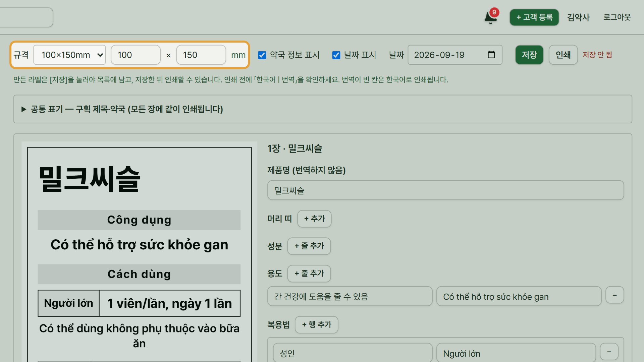Click the + 고객 등록 button

[x=534, y=17]
